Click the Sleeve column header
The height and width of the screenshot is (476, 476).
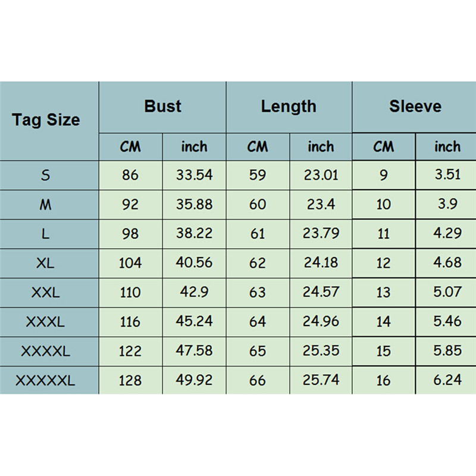[415, 107]
